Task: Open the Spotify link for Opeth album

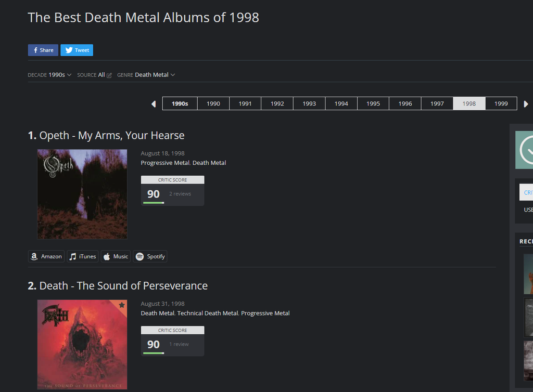Action: pyautogui.click(x=150, y=256)
